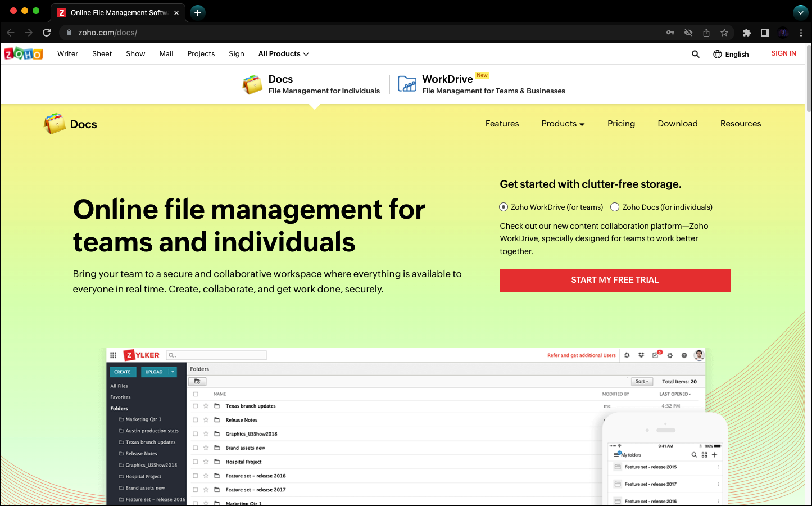Select Zoho WorkDrive (for teams) option
Viewport: 812px width, 506px height.
[x=503, y=207]
